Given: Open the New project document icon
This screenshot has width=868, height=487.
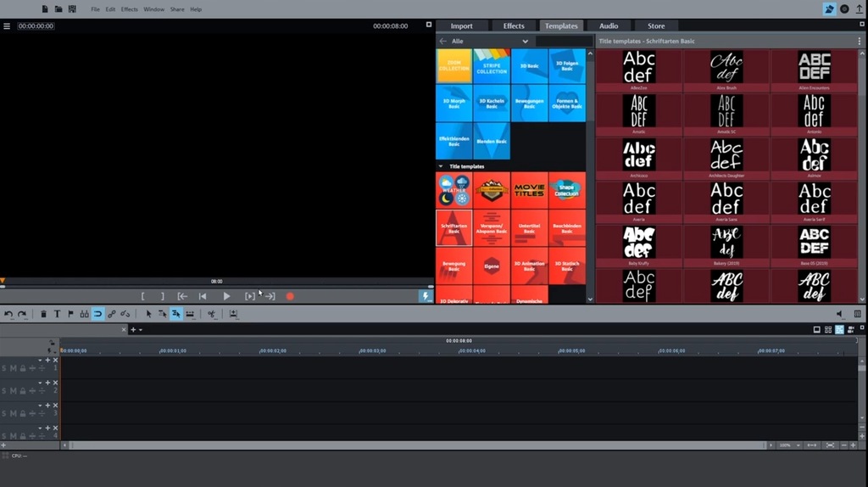Looking at the screenshot, I should pos(45,8).
